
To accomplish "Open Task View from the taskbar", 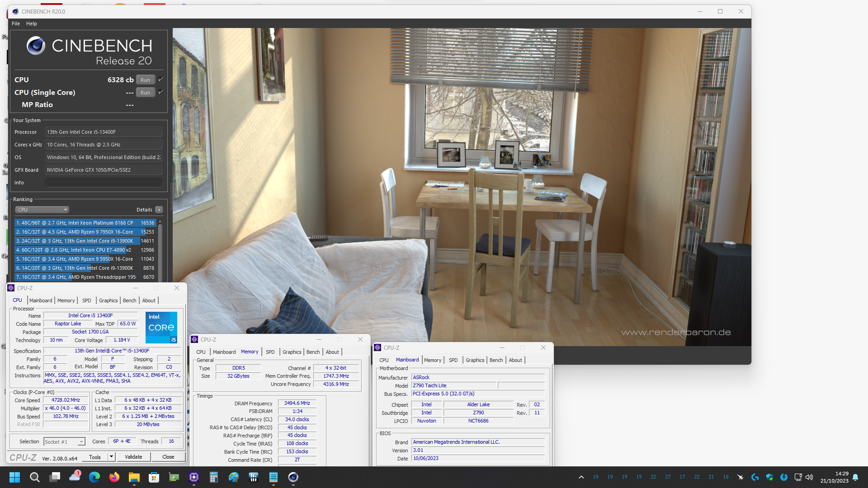I will 55,477.
